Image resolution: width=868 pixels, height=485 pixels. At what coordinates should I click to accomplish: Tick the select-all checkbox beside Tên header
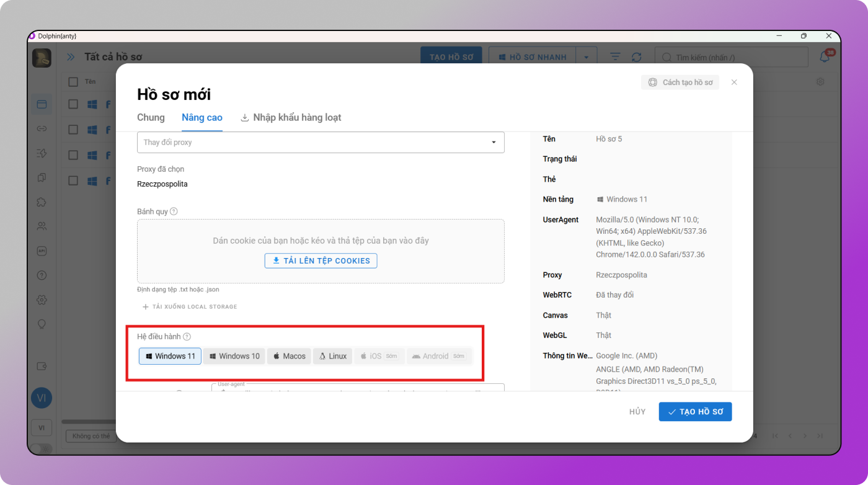point(73,82)
